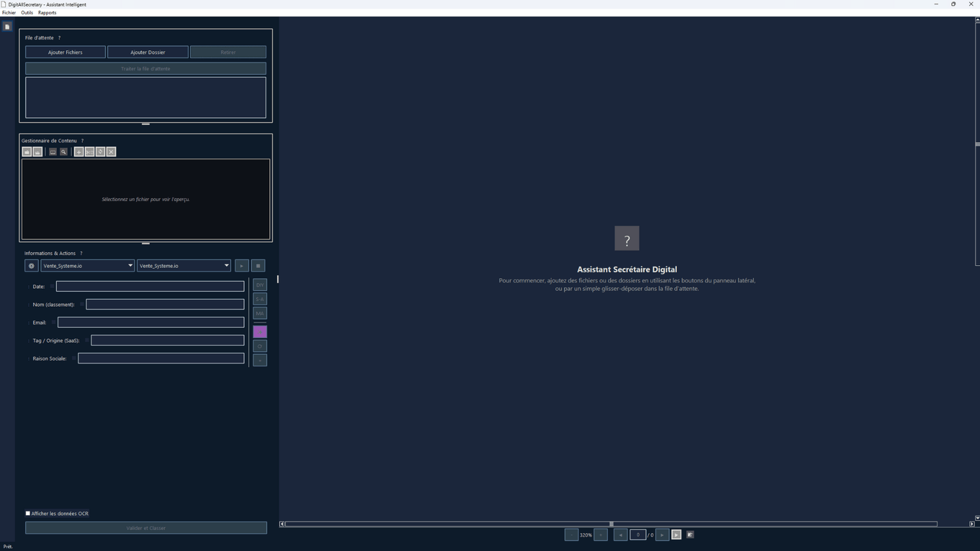This screenshot has width=980, height=551.
Task: Enable Afficher les données OCR checkbox
Action: (x=28, y=513)
